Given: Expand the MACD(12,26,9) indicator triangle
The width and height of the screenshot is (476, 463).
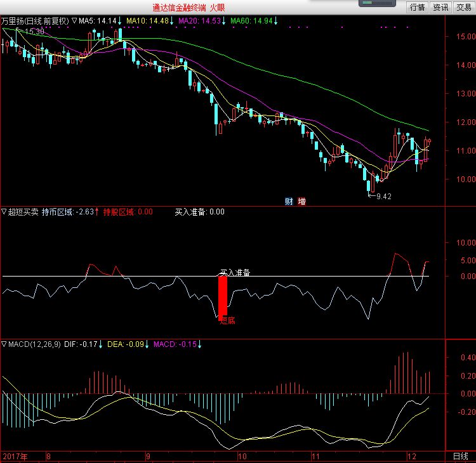Looking at the screenshot, I should coord(4,344).
